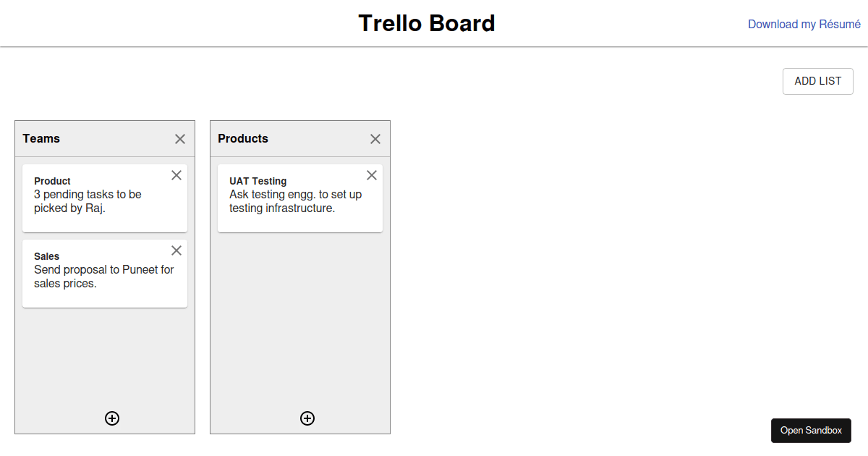The width and height of the screenshot is (868, 456).
Task: Click the X to remove the Sales card
Action: pyautogui.click(x=176, y=250)
